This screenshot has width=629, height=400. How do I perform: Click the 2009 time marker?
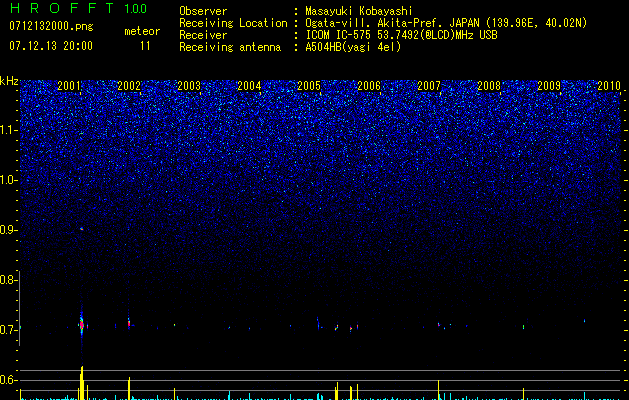click(549, 86)
